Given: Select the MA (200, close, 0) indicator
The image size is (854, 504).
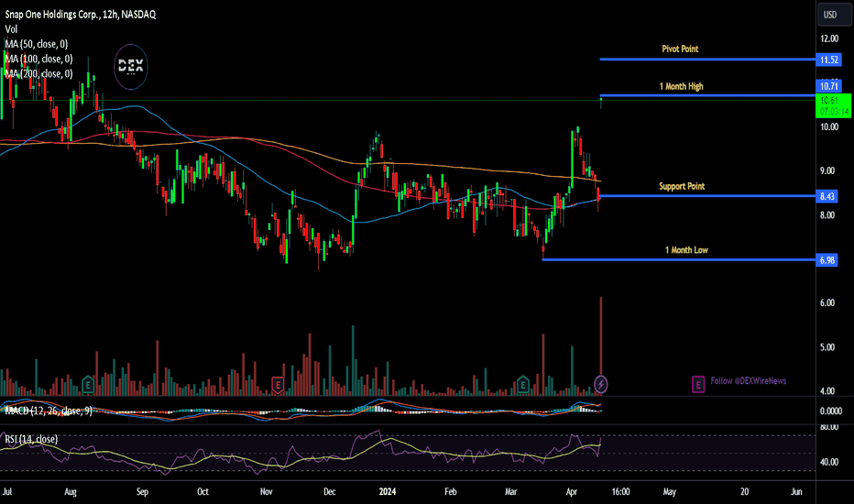Looking at the screenshot, I should tap(38, 73).
